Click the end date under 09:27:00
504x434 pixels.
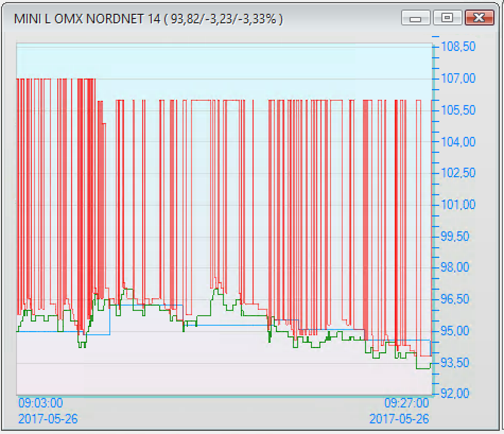(399, 419)
